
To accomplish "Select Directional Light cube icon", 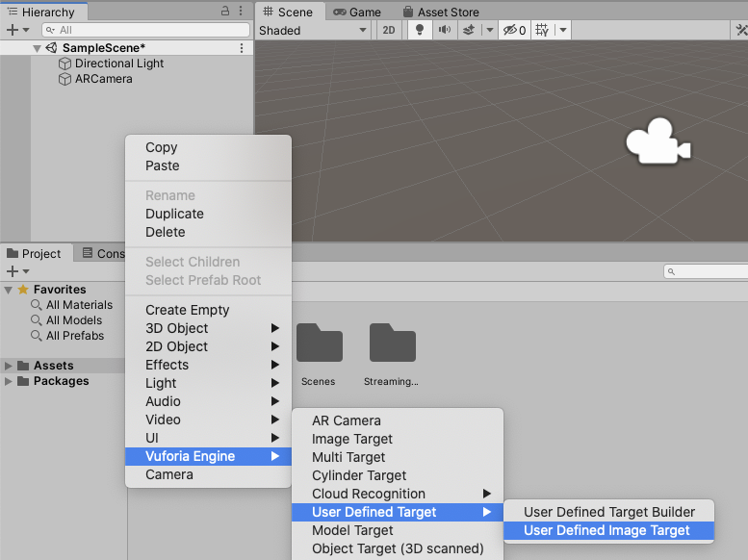I will coord(64,64).
